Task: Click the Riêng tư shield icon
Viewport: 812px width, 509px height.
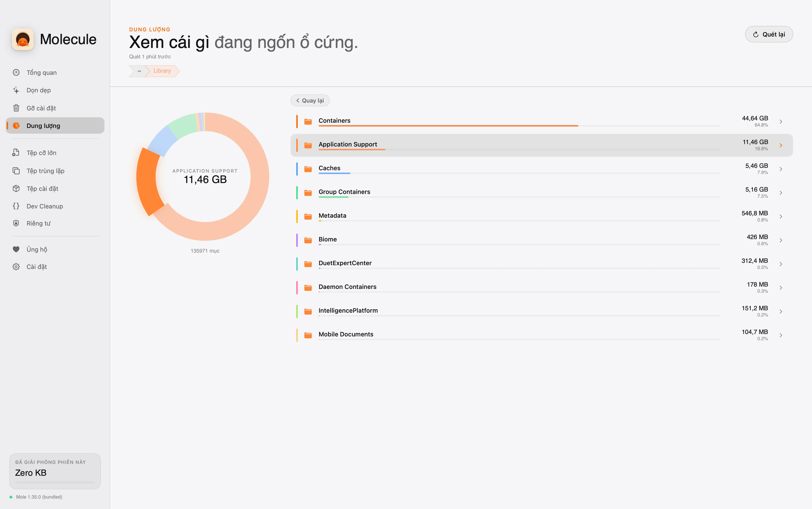Action: [x=16, y=223]
